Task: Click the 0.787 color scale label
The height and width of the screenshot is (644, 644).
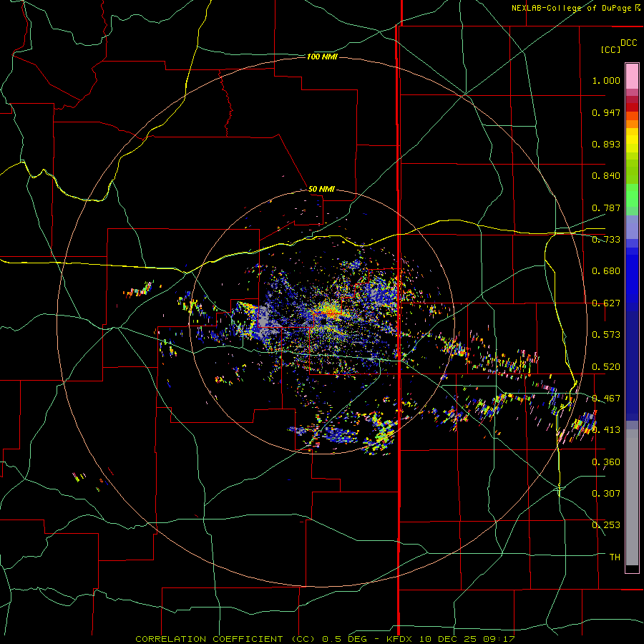Action: pyautogui.click(x=606, y=208)
